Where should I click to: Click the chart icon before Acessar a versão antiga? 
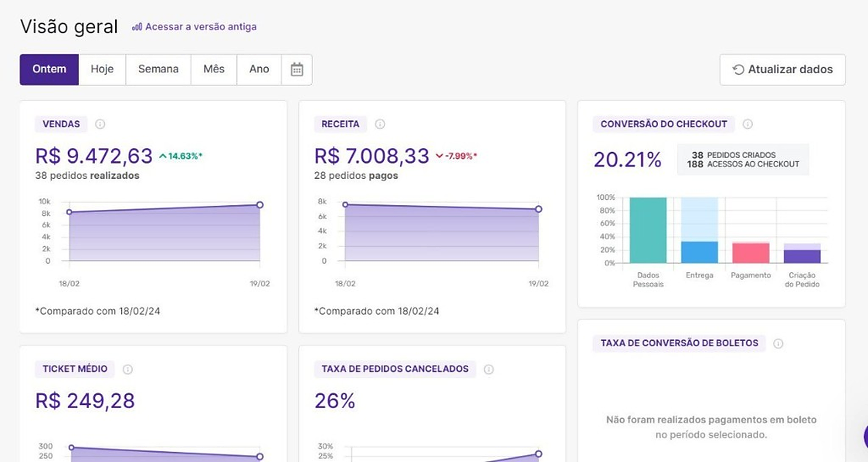[136, 27]
